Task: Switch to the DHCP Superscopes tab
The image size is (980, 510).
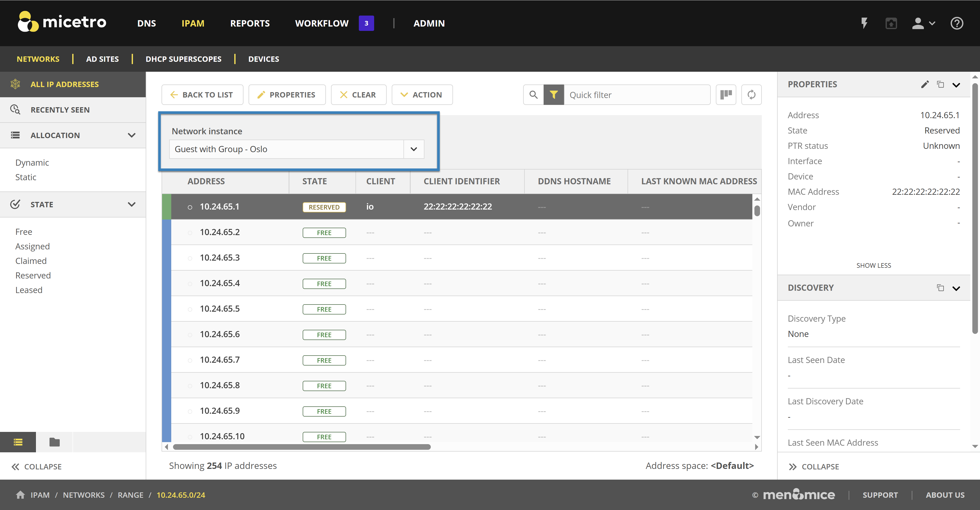Action: coord(183,59)
